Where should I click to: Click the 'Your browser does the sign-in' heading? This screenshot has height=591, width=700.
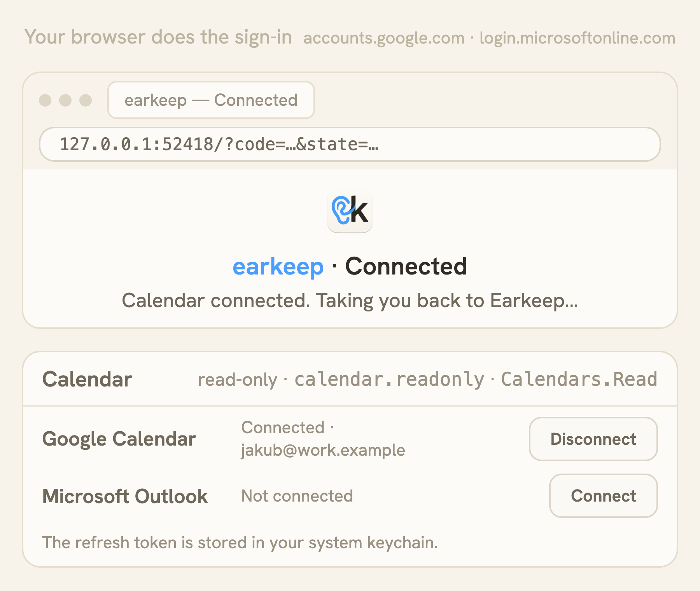pos(158,37)
